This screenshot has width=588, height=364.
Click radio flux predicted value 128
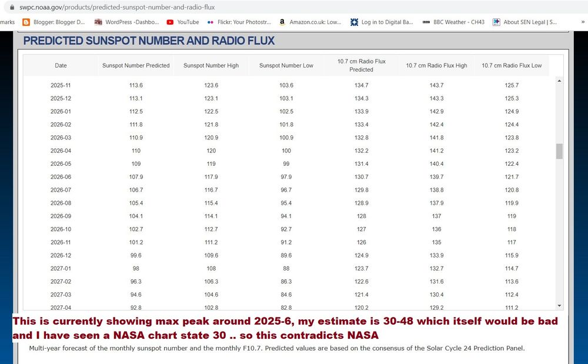(362, 216)
